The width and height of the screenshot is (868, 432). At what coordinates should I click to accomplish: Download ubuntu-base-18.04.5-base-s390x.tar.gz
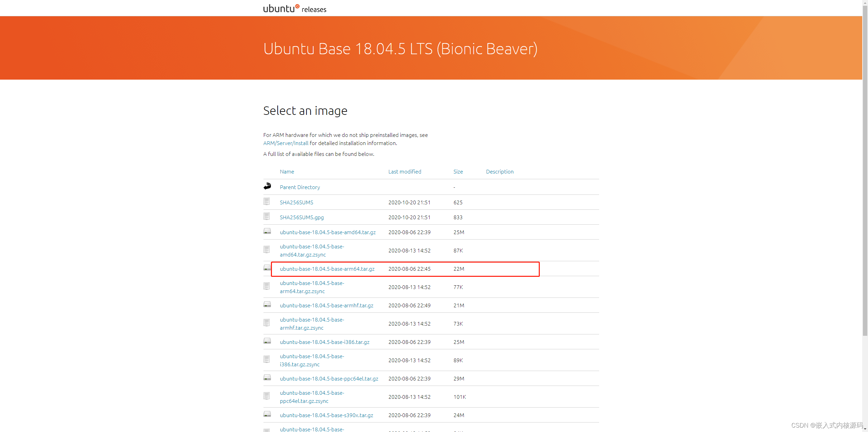(x=327, y=415)
